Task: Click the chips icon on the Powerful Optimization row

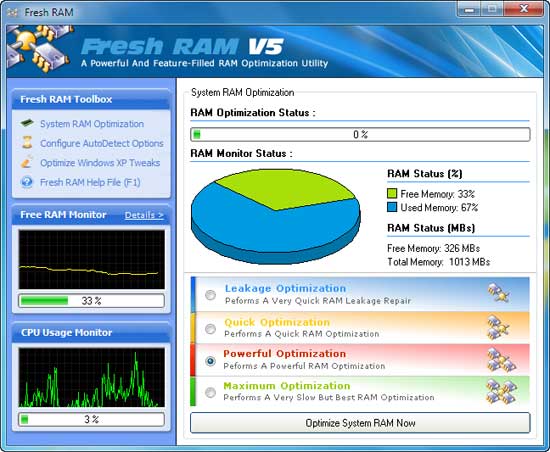Action: pyautogui.click(x=501, y=359)
